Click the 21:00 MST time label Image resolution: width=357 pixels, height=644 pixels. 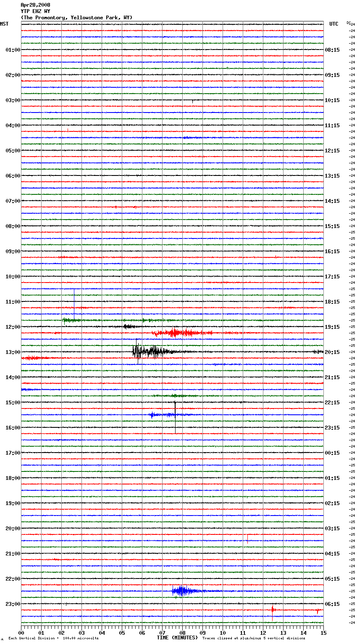[x=13, y=554]
